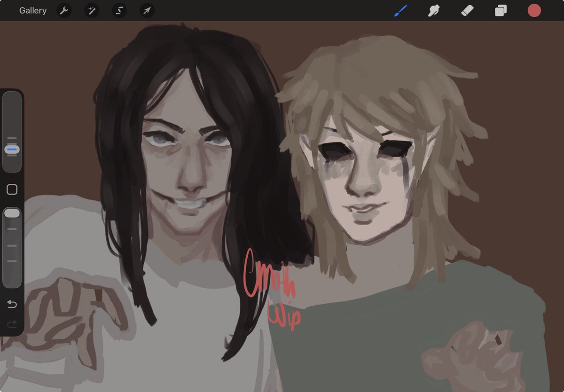Open the red color picker circle
The height and width of the screenshot is (392, 564).
coord(534,10)
